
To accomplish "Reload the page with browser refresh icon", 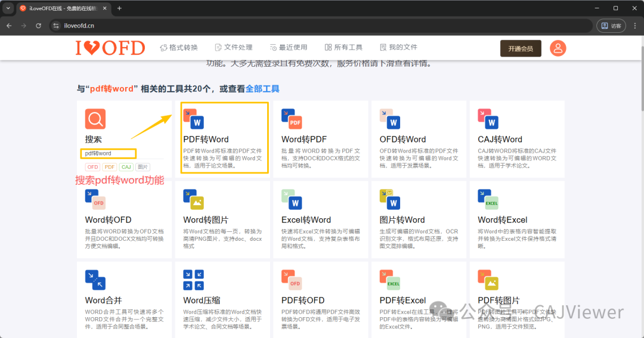I will [x=38, y=26].
